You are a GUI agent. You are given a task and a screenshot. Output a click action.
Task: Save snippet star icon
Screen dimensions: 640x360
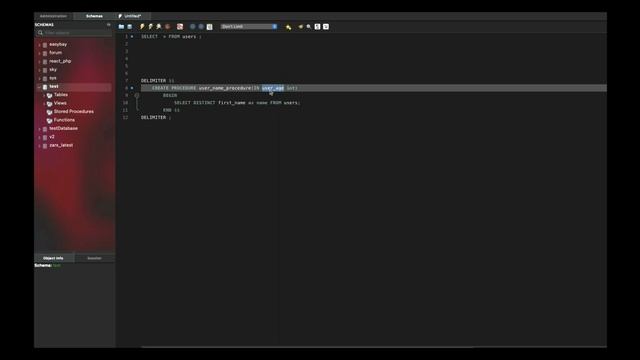(289, 27)
